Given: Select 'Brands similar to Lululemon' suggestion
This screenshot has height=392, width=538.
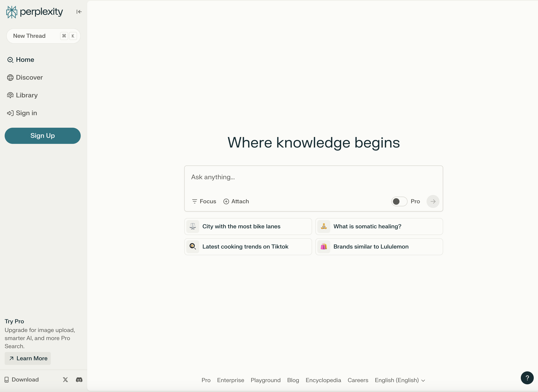Looking at the screenshot, I should tap(379, 247).
